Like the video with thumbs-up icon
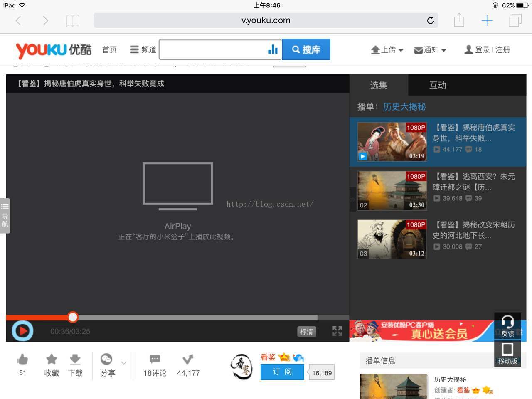Image resolution: width=532 pixels, height=399 pixels. [x=22, y=359]
